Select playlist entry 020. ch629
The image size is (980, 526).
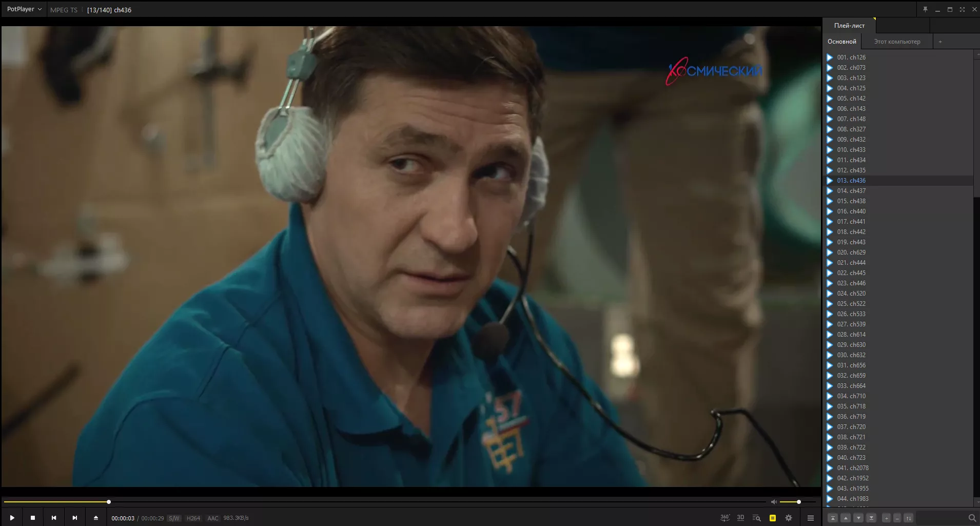[898, 252]
